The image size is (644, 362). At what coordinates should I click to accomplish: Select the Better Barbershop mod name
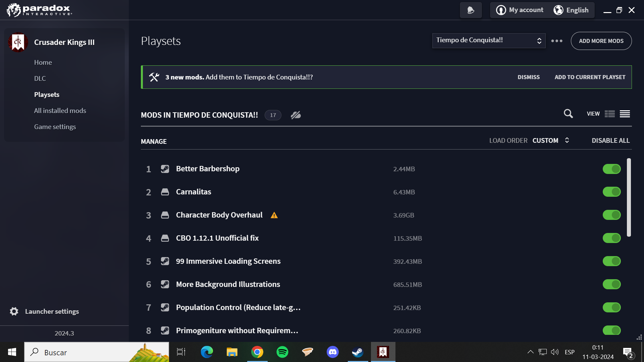208,169
